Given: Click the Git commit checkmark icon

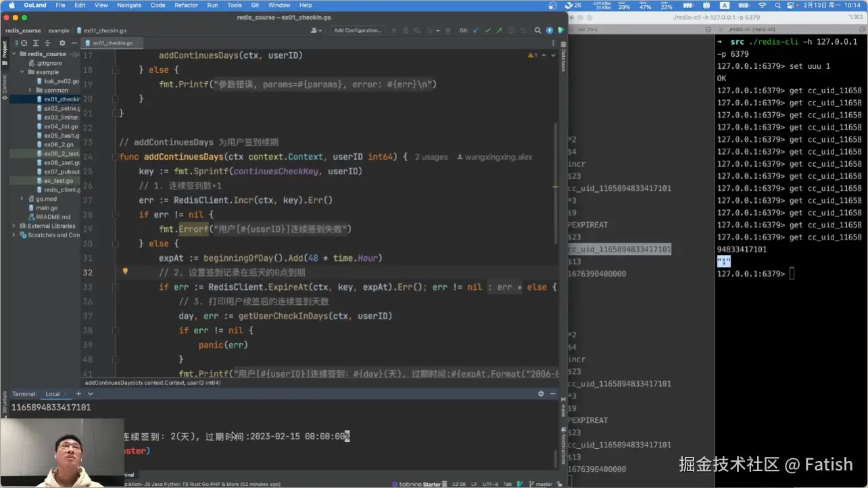Looking at the screenshot, I should tap(487, 30).
